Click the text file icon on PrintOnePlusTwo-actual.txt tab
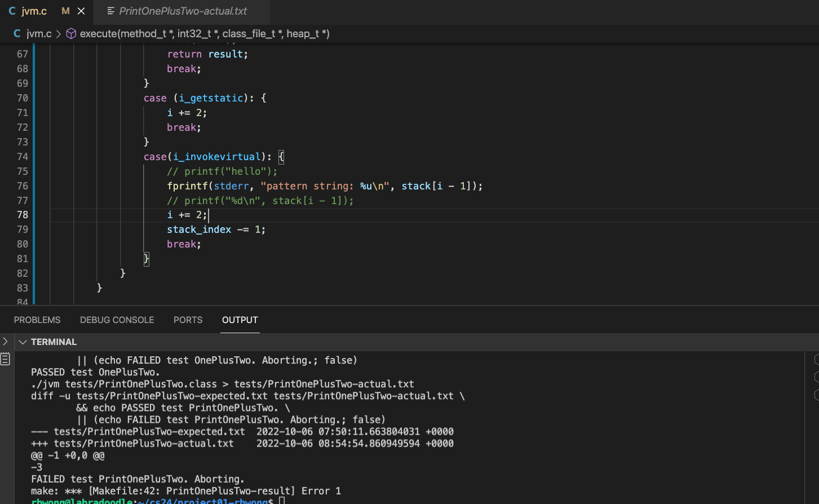Image resolution: width=819 pixels, height=504 pixels. point(110,11)
